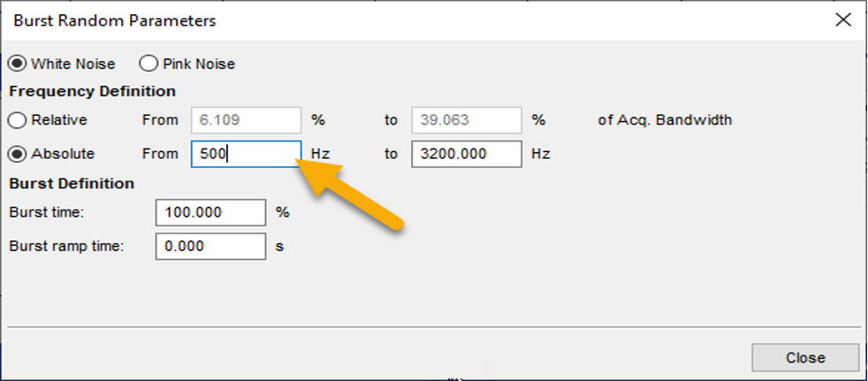The height and width of the screenshot is (381, 868).
Task: Click the Hz unit after 3200.000 field
Action: click(x=541, y=154)
